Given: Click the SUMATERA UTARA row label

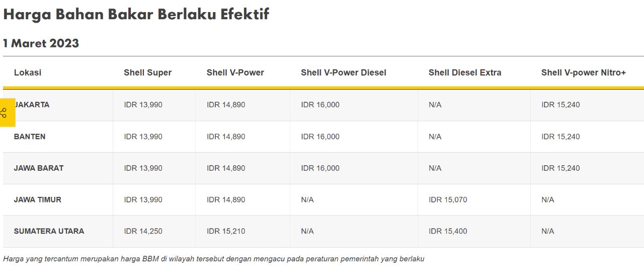Looking at the screenshot, I should [49, 231].
